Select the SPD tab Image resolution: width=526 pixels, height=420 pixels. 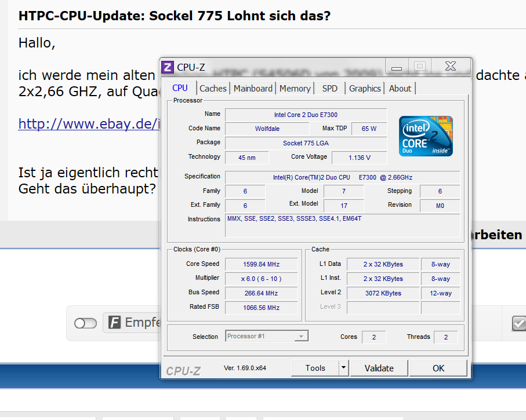pos(330,89)
